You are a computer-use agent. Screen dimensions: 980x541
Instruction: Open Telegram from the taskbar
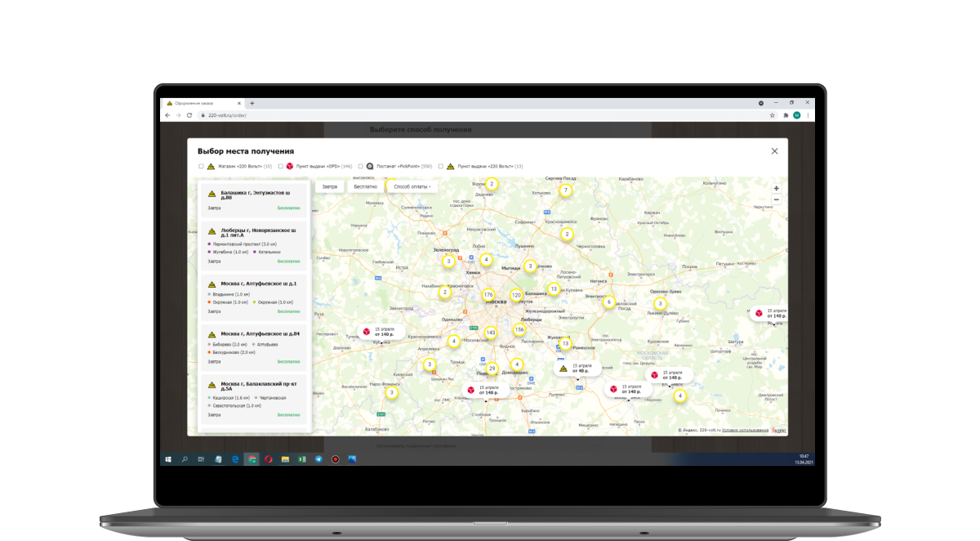318,459
